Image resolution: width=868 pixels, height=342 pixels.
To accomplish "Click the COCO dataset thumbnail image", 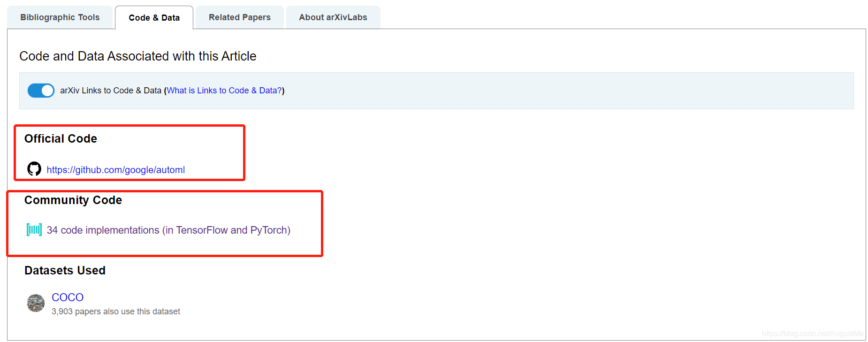I will pyautogui.click(x=36, y=303).
